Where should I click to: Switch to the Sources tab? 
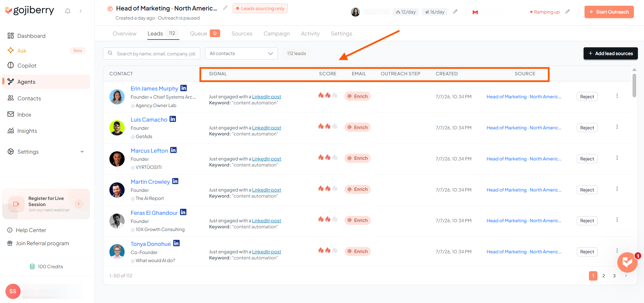(x=242, y=33)
